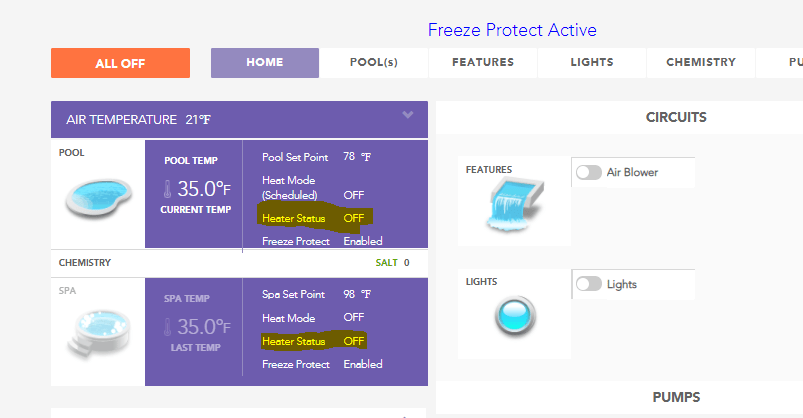Screen dimensions: 803x418
Task: Select the CHEMISTRY tab
Action: 701,62
